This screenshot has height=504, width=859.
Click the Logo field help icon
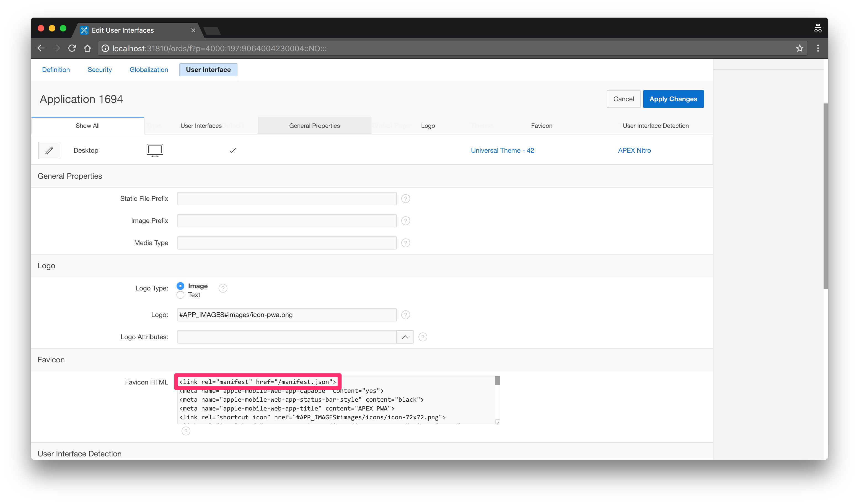[x=405, y=315]
